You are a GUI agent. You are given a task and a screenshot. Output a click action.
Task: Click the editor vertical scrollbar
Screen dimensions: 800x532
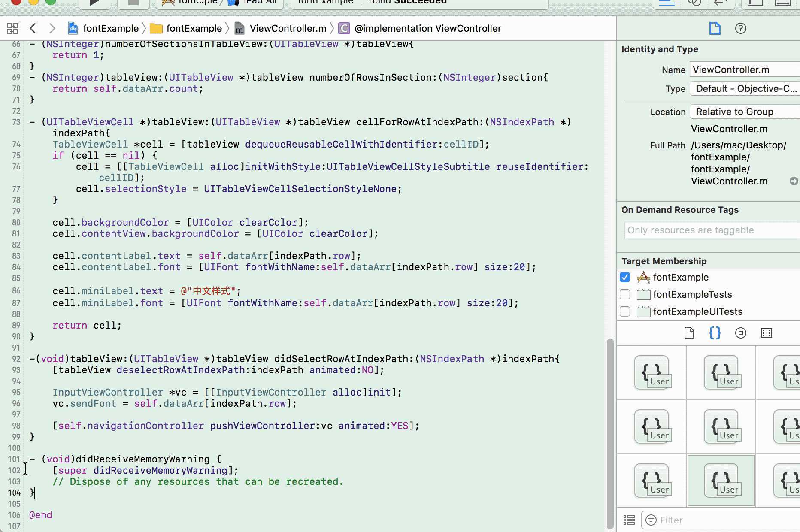610,433
